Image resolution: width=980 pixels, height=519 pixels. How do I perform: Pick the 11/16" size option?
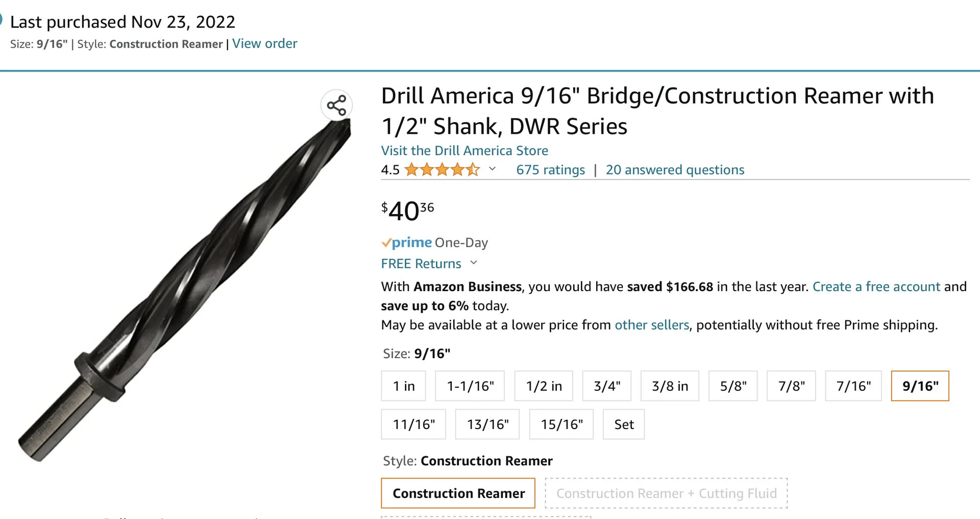413,424
